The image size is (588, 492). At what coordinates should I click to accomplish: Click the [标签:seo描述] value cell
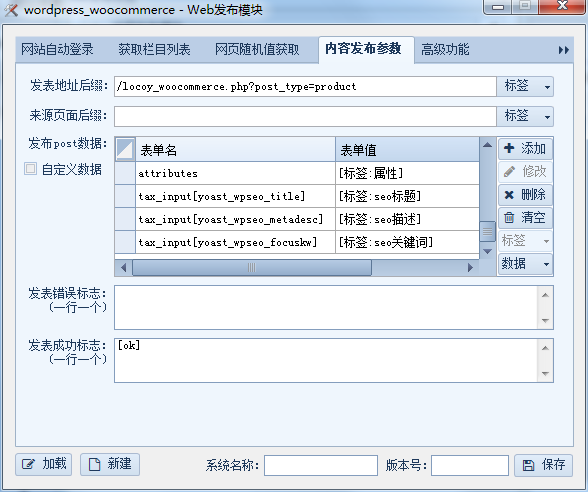click(x=407, y=219)
